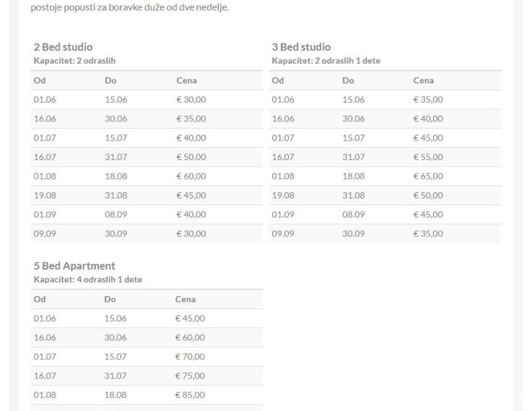Select the 09.09 start date in 3 Bed studio table
Image resolution: width=532 pixels, height=411 pixels.
click(x=283, y=234)
